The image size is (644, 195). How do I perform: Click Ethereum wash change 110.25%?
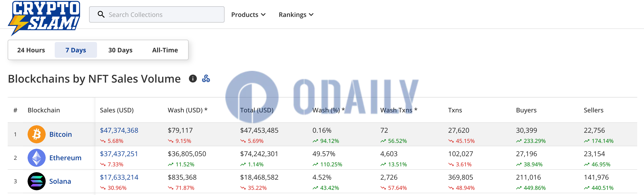click(327, 164)
